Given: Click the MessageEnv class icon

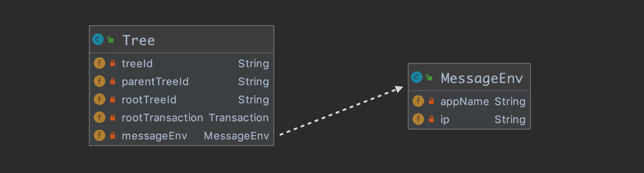Looking at the screenshot, I should [x=417, y=77].
